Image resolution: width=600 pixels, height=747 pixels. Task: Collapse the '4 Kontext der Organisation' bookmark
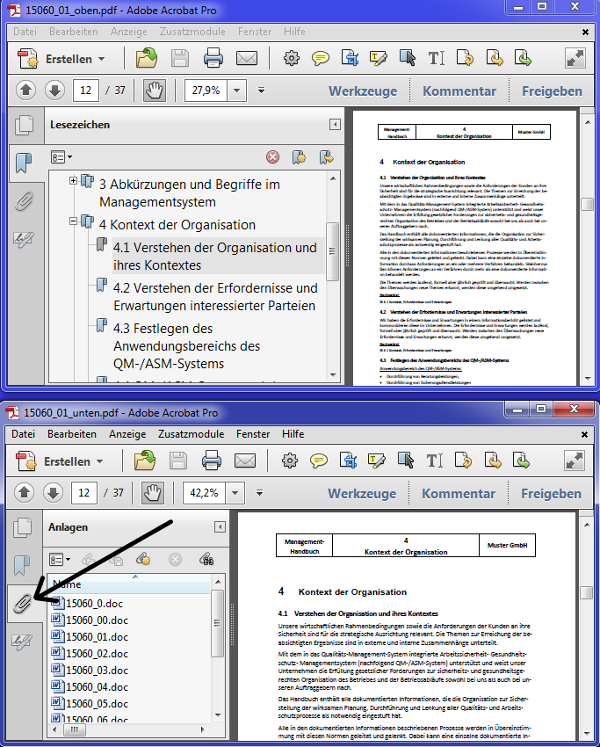pyautogui.click(x=73, y=224)
